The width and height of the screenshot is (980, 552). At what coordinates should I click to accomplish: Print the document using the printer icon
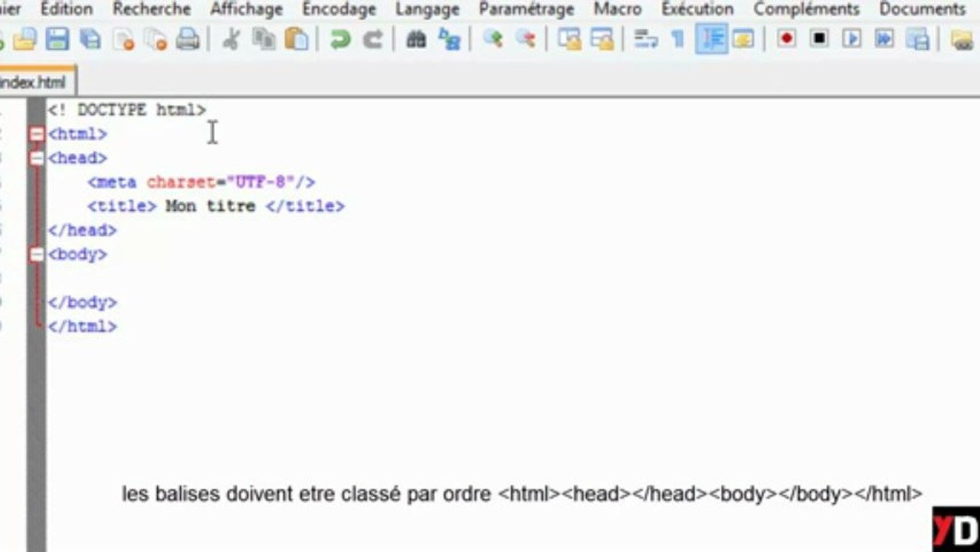[x=188, y=38]
